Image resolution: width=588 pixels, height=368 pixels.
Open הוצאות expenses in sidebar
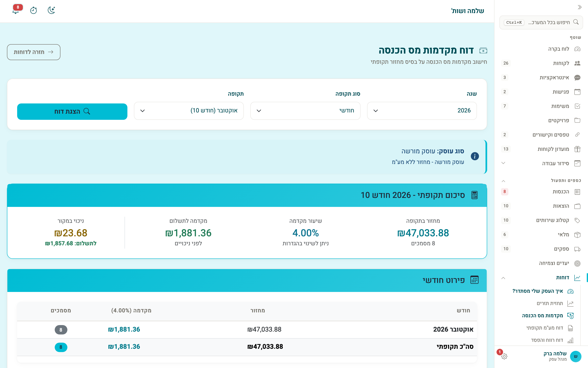click(541, 206)
